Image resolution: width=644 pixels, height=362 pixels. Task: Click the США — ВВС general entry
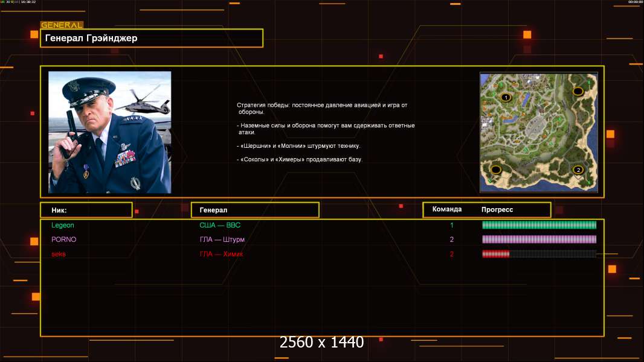220,225
